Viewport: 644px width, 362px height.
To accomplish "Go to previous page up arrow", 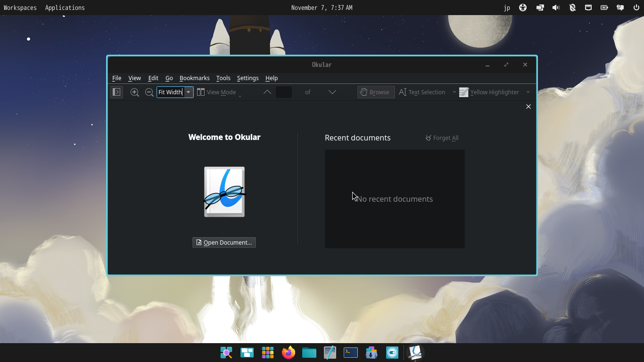I will tap(267, 92).
